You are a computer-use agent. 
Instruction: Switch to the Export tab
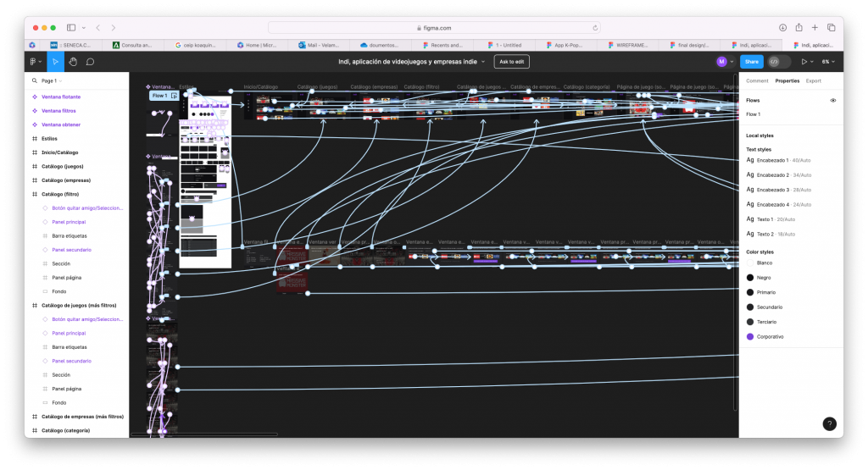pyautogui.click(x=813, y=81)
